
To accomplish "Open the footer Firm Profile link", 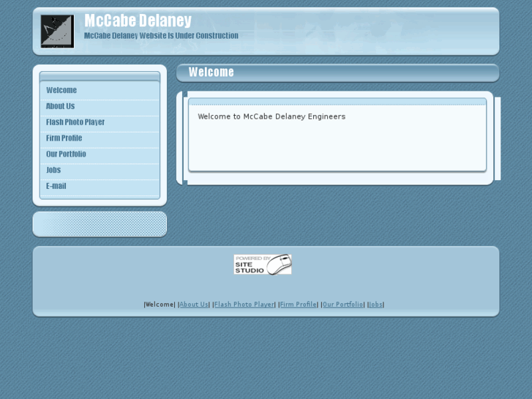I will click(x=299, y=305).
